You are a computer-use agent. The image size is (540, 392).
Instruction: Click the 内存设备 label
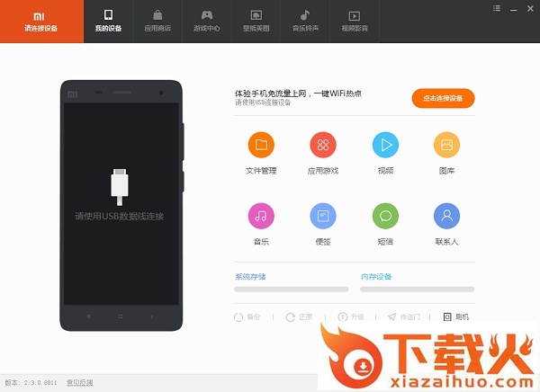(x=376, y=276)
